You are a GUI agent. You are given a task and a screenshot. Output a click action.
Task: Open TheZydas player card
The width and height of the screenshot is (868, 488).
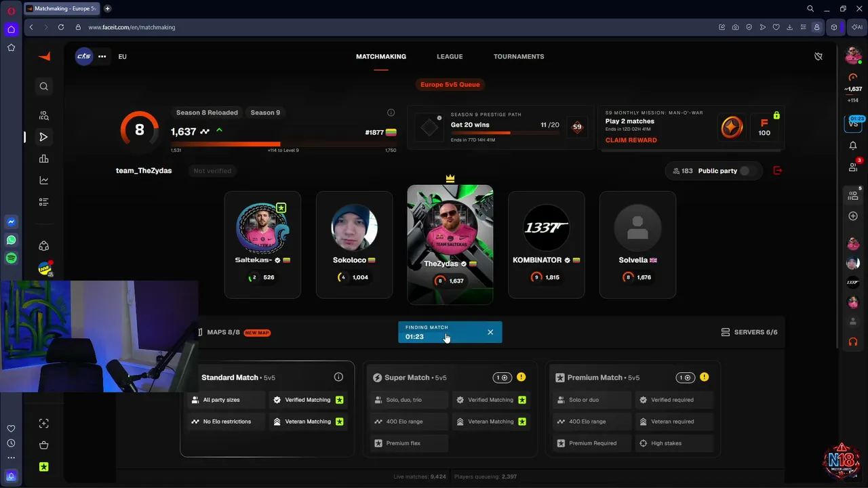click(x=450, y=245)
